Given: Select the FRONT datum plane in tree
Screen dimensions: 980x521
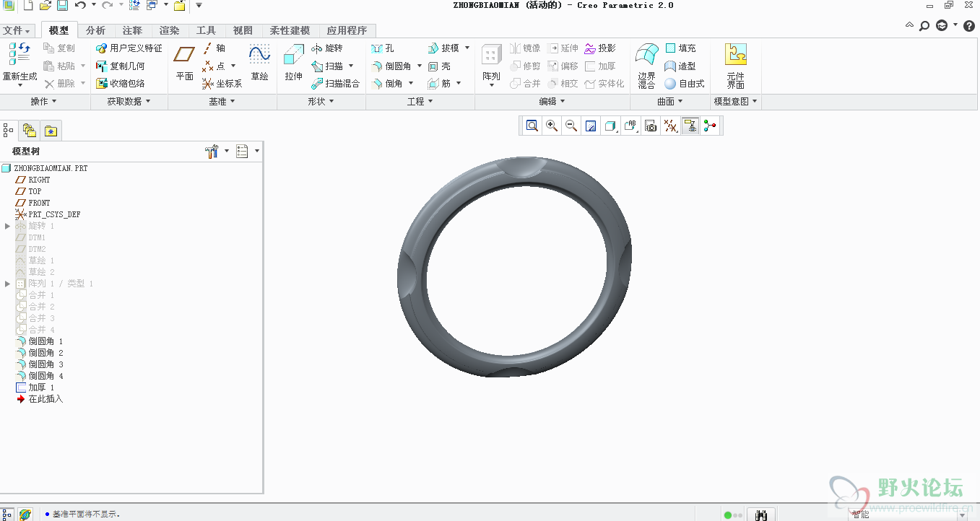Looking at the screenshot, I should pyautogui.click(x=33, y=203).
